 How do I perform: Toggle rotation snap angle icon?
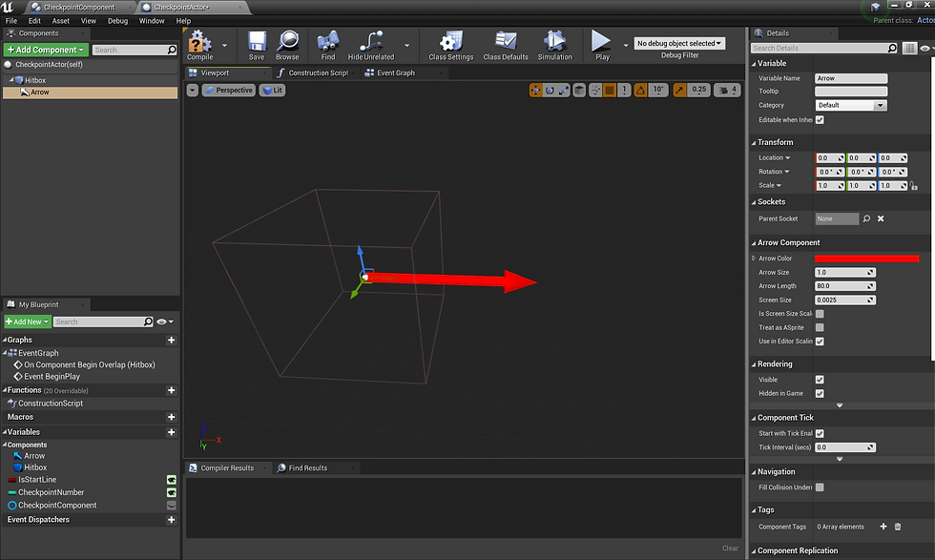coord(640,90)
